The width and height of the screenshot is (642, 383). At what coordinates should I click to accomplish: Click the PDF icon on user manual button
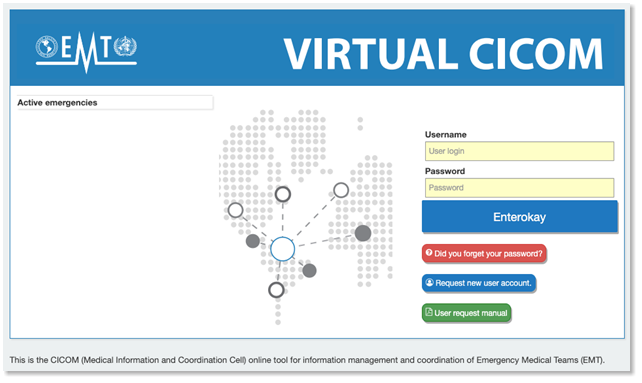pyautogui.click(x=429, y=312)
